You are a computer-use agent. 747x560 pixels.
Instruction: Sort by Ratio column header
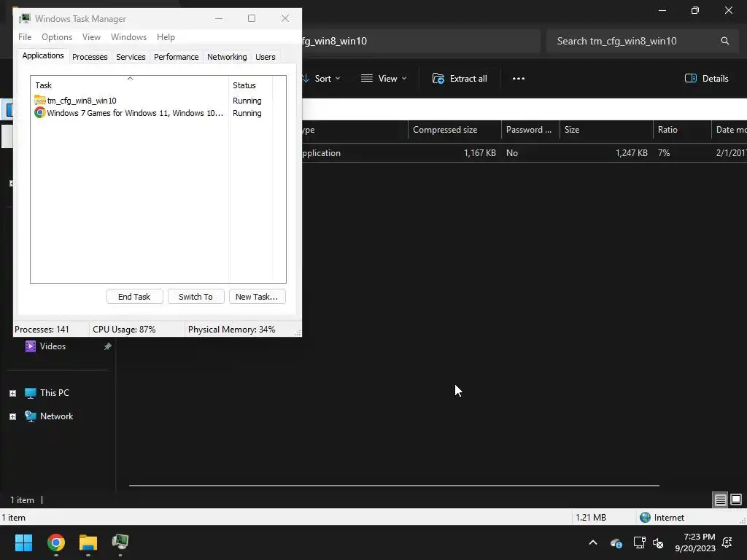682,130
